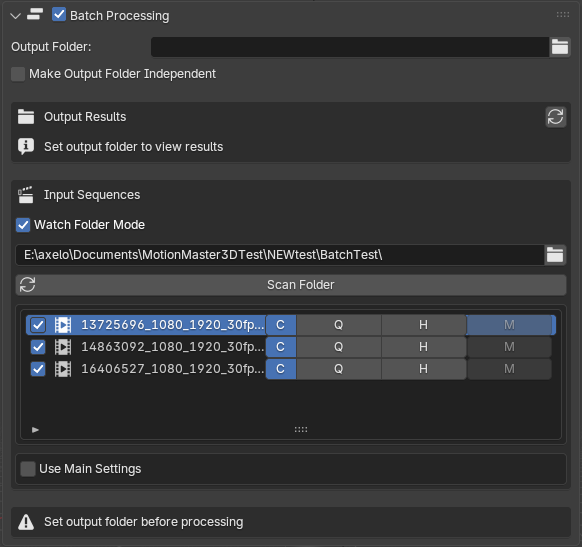Disable the Batch Processing checkbox

tap(59, 15)
